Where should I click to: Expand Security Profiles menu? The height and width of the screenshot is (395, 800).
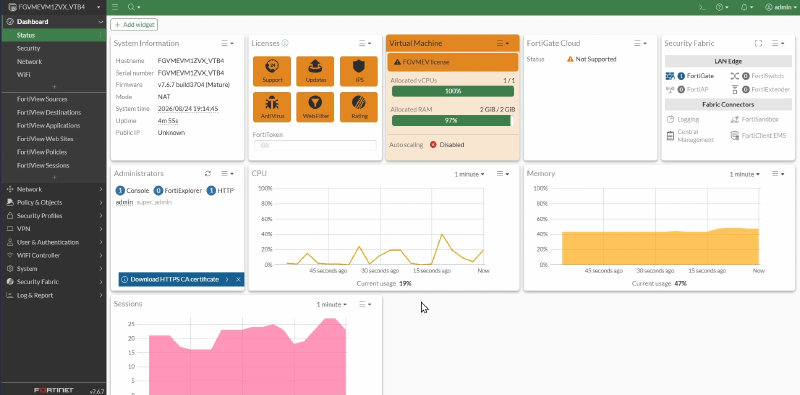point(53,216)
